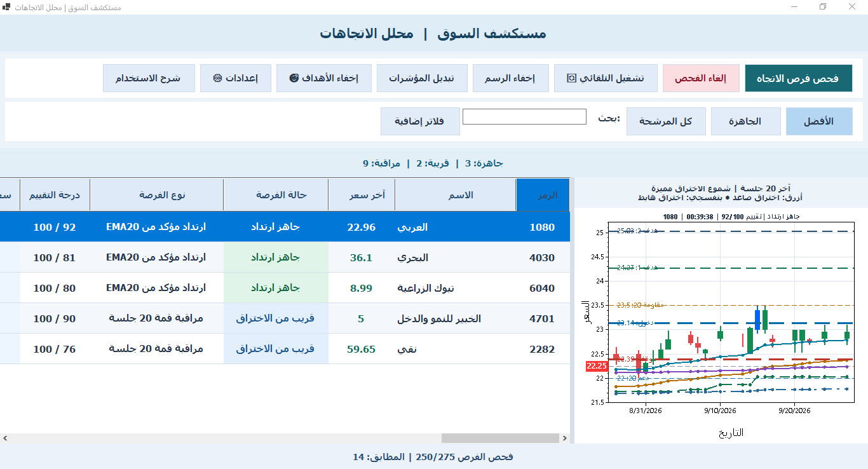The height and width of the screenshot is (469, 868).
Task: Sort by الرمز column header
Action: (x=543, y=194)
